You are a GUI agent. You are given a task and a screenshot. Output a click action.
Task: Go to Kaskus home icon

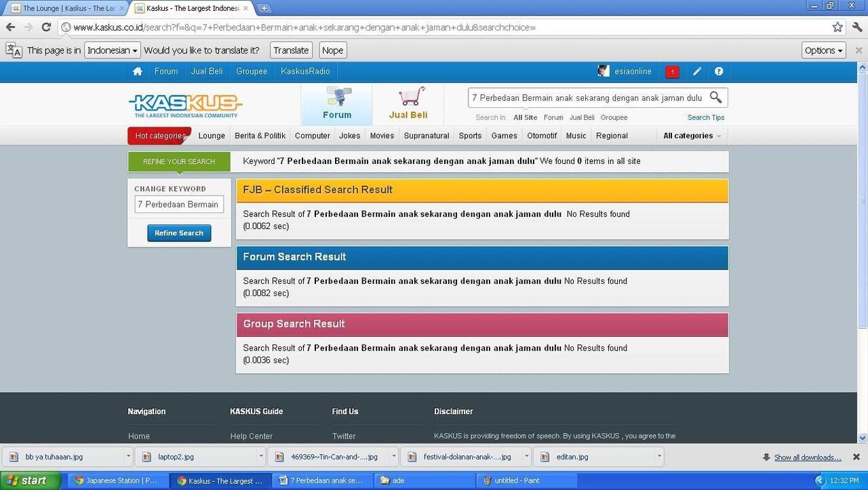click(138, 71)
